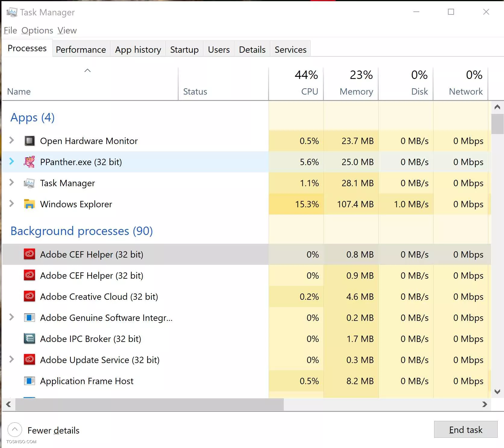Sort processes by Memory column
The height and width of the screenshot is (448, 504).
tap(351, 84)
